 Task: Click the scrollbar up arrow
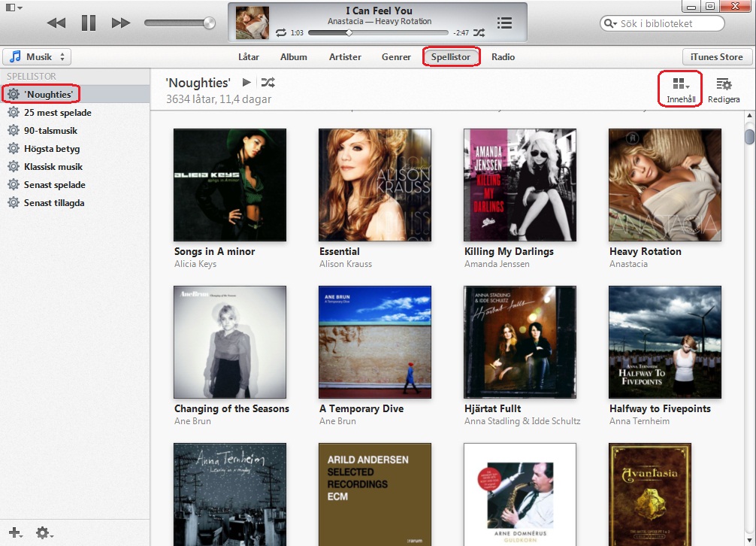tap(749, 116)
